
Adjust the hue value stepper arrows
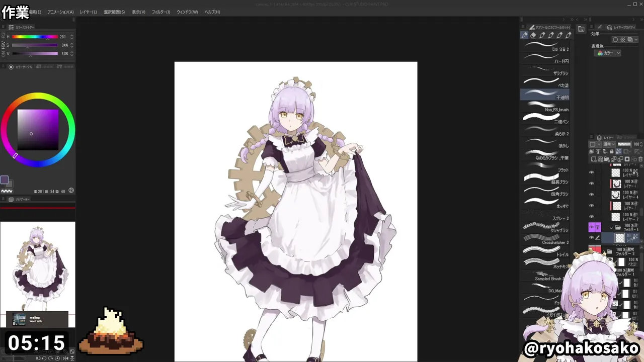coord(72,37)
